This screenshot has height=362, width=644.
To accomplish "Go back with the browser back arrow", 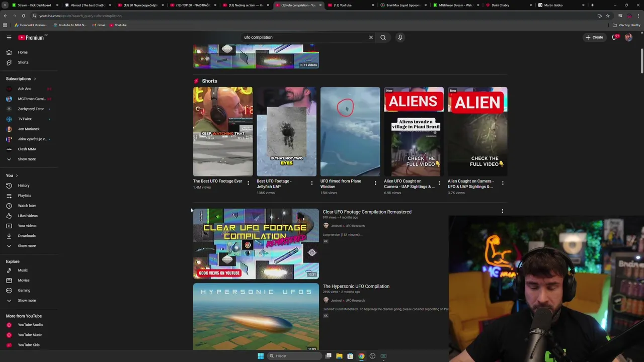I will 5,16.
